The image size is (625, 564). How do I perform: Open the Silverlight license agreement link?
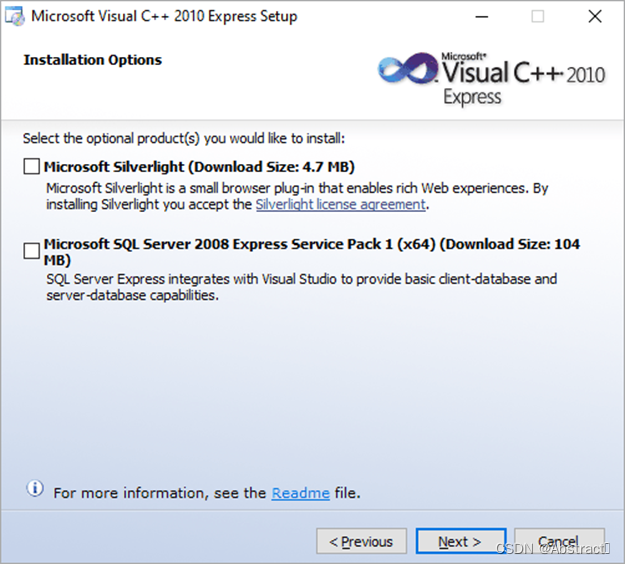click(341, 204)
